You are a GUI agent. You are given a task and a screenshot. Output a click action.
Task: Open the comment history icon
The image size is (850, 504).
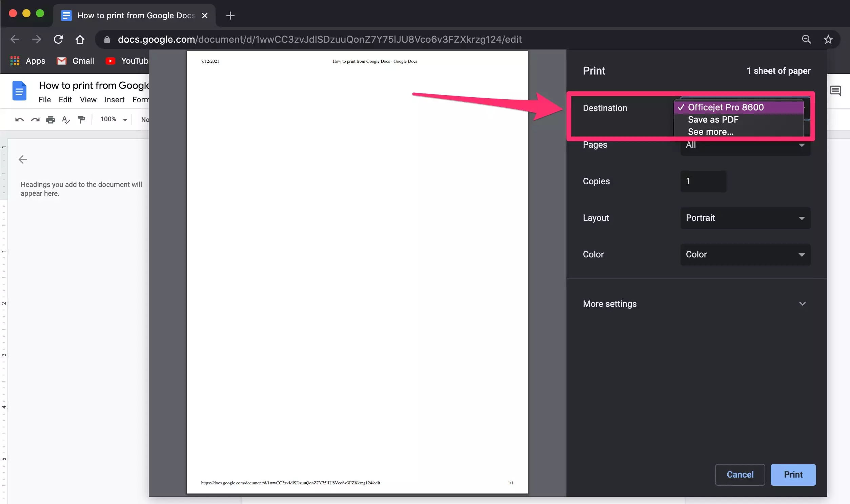pos(835,91)
